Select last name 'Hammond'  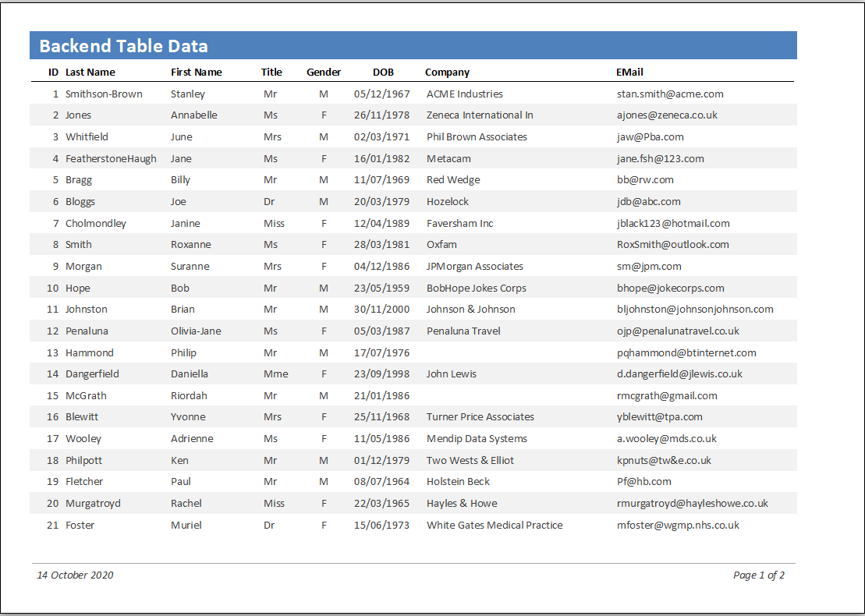[90, 352]
